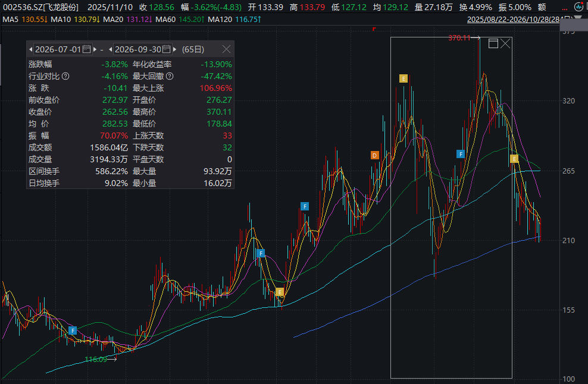
Task: Step end date back one day
Action: [110, 49]
